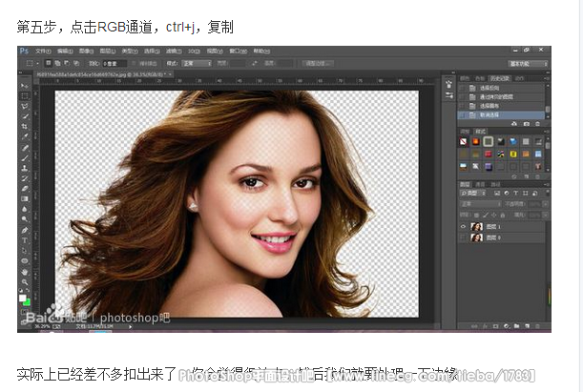Delete layer using Layers trash icon
The width and height of the screenshot is (583, 392).
coord(537,326)
